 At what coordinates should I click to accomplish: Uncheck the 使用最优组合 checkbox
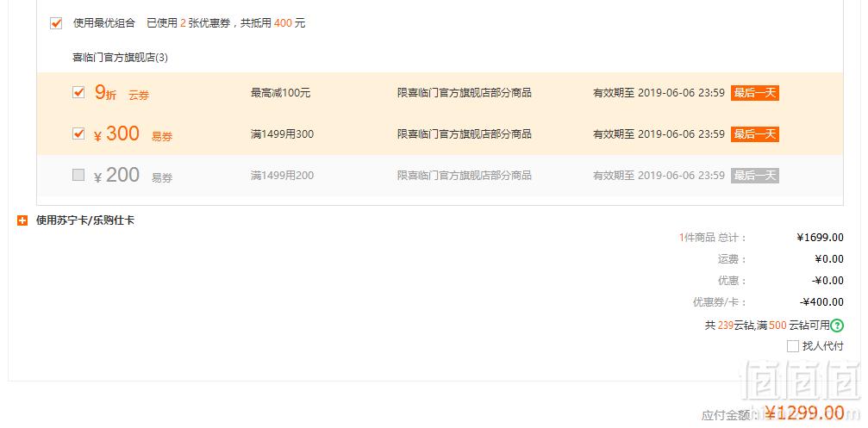click(56, 23)
